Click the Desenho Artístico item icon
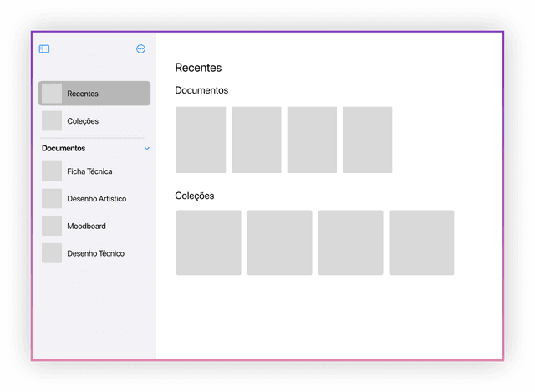 (x=52, y=199)
